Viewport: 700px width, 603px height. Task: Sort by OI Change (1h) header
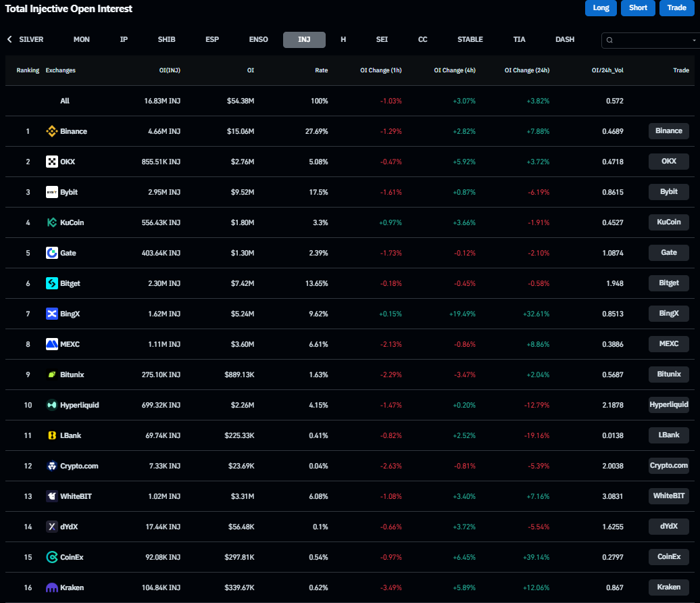click(381, 70)
